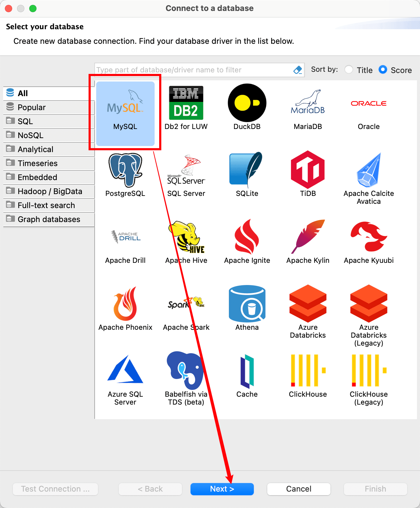Cancel the connection wizard
Image resolution: width=420 pixels, height=508 pixels.
point(299,489)
